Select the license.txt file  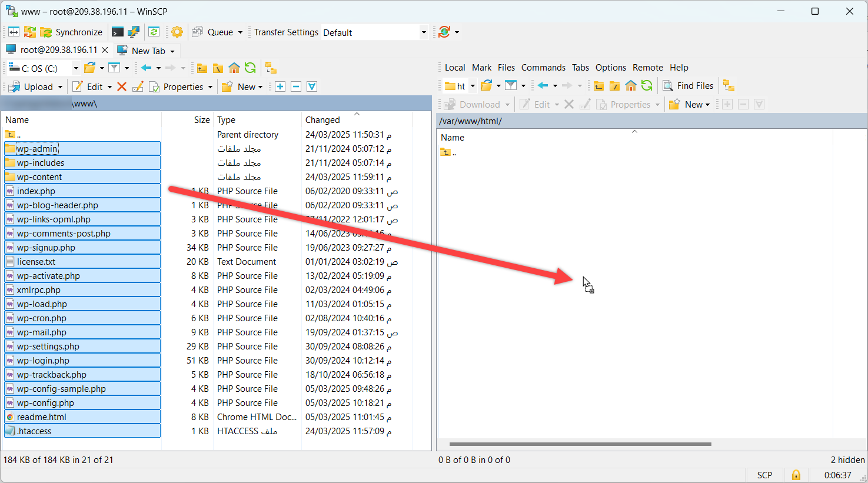tap(82, 262)
